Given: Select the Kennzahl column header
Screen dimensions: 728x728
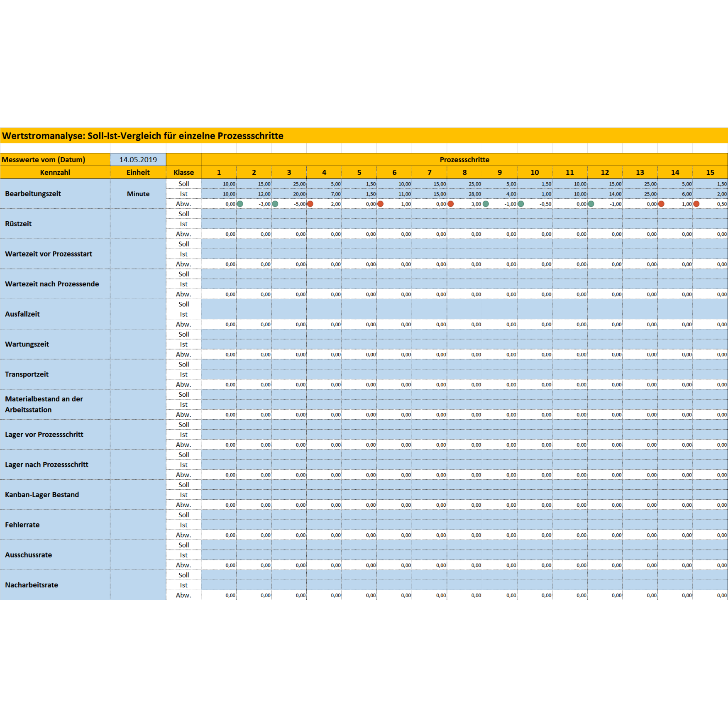Looking at the screenshot, I should pos(55,172).
